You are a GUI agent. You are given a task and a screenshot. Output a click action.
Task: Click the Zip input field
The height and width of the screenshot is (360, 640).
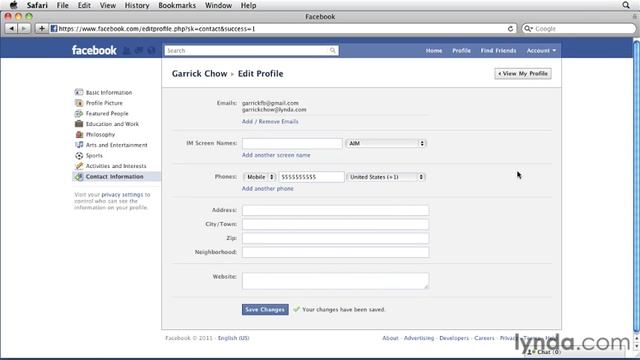point(335,238)
